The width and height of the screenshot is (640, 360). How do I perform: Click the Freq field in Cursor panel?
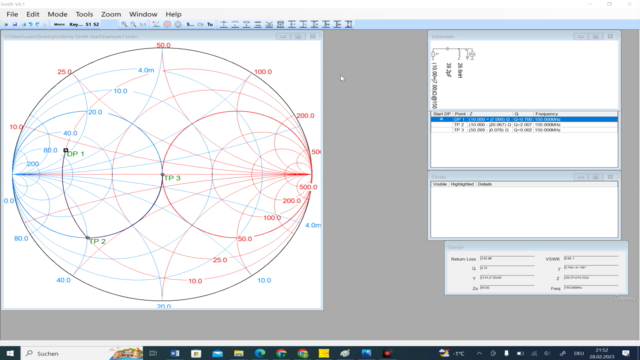tap(591, 288)
